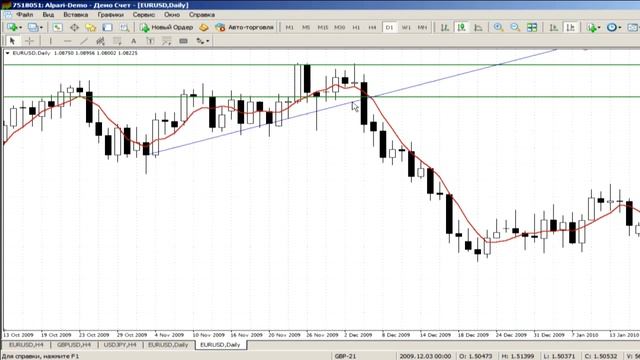Select the arrow Cursor tool
This screenshot has height=360, width=640.
tap(12, 41)
